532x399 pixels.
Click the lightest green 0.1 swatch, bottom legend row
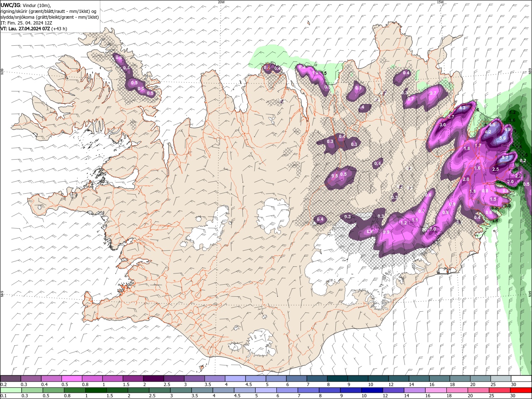coord(11,390)
